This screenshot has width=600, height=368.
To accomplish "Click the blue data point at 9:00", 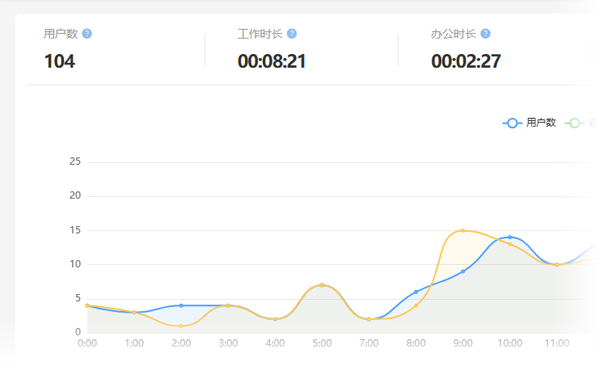I will [463, 271].
